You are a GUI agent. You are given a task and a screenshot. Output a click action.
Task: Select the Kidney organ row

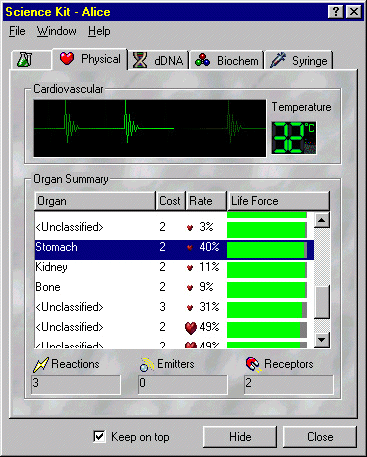(174, 269)
